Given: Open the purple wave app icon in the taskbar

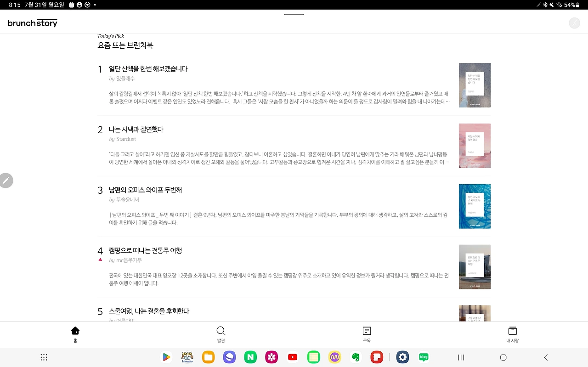Looking at the screenshot, I should click(x=334, y=357).
